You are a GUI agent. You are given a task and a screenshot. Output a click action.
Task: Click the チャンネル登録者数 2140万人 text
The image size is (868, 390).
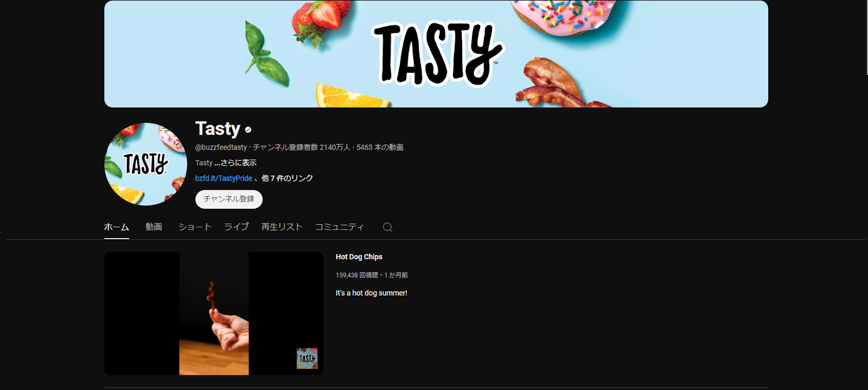pyautogui.click(x=302, y=147)
